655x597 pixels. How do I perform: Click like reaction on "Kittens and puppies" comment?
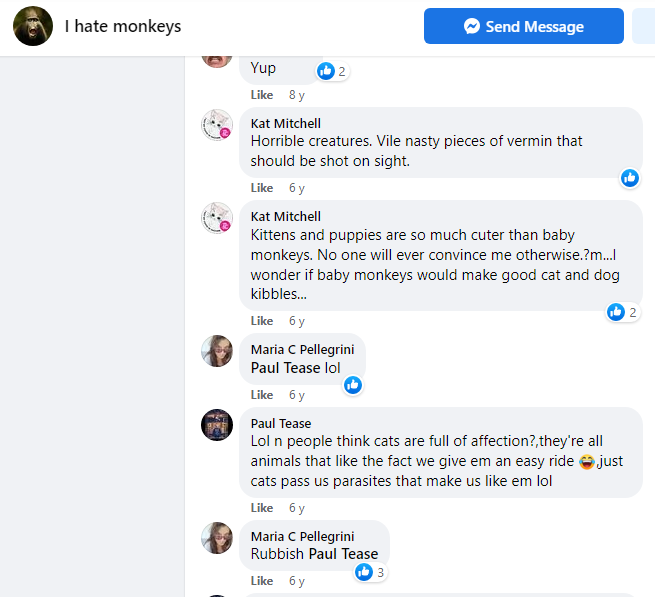click(616, 312)
